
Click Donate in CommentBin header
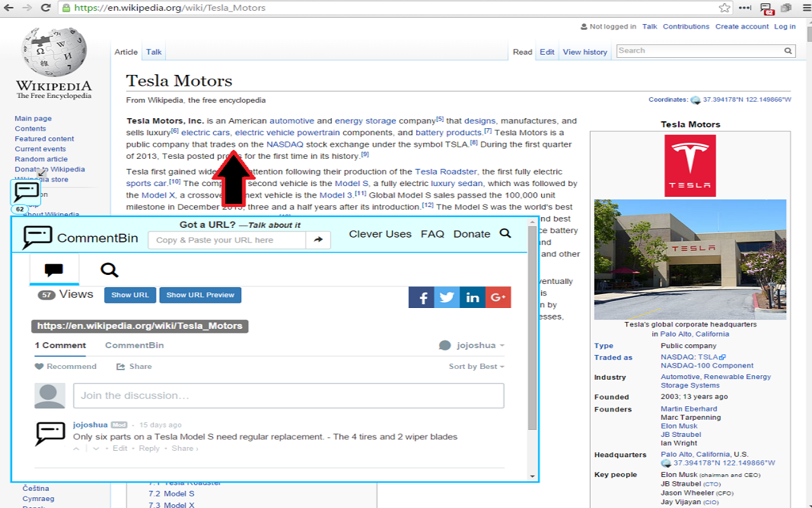pyautogui.click(x=471, y=234)
